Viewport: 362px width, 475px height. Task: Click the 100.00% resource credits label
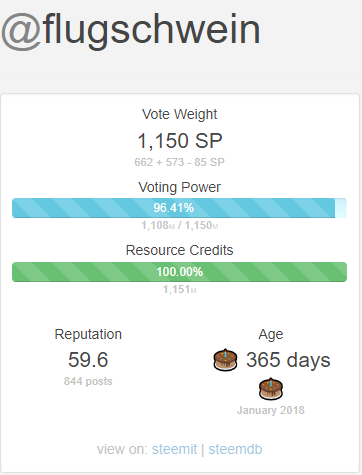(180, 272)
